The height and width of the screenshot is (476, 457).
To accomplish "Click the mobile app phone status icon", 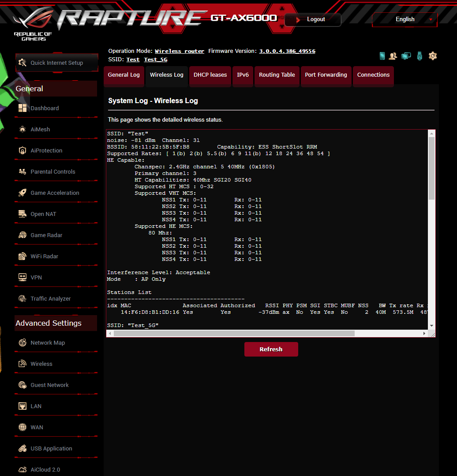I will pos(382,56).
